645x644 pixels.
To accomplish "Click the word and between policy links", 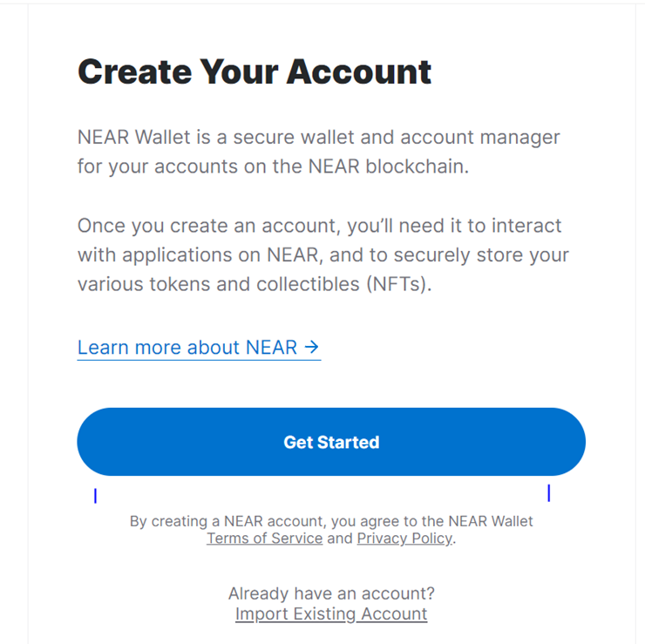I will point(340,539).
